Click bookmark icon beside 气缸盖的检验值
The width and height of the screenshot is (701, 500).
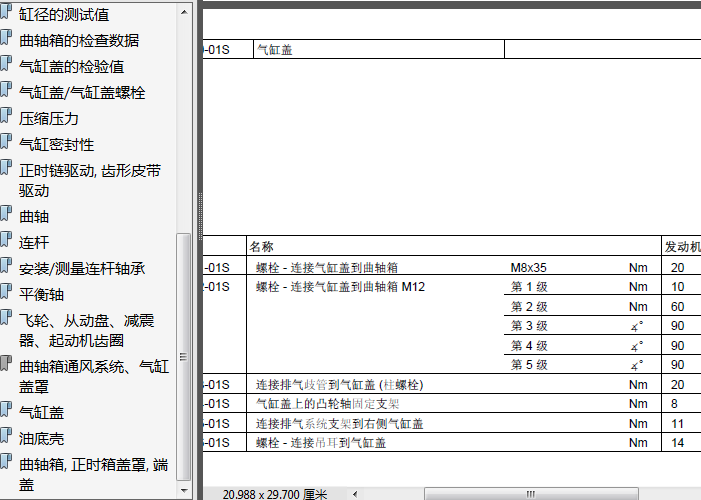[x=5, y=64]
